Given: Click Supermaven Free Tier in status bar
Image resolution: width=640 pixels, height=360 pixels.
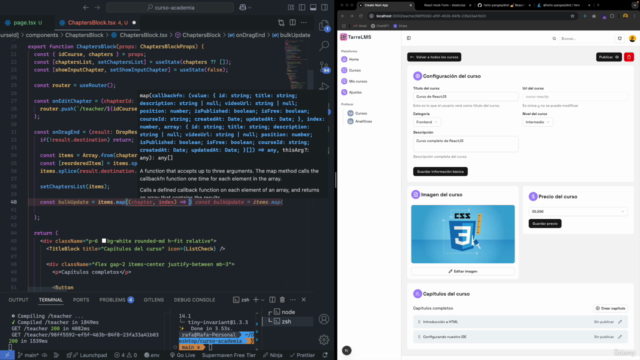Looking at the screenshot, I should (x=229, y=355).
